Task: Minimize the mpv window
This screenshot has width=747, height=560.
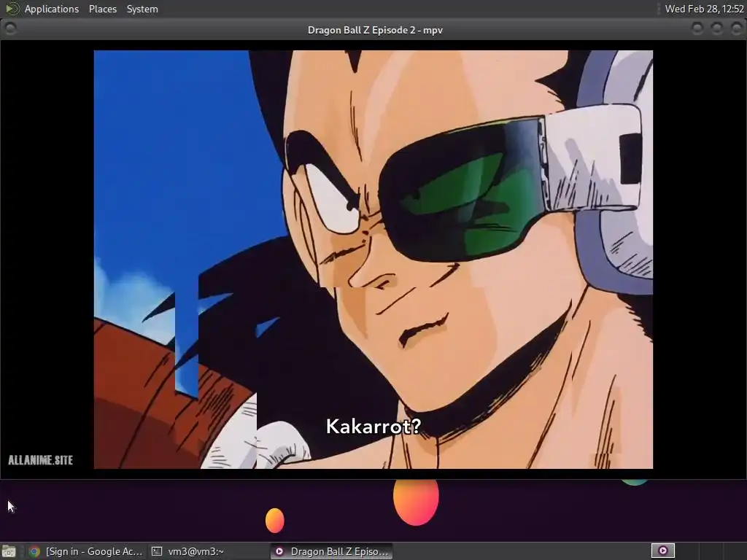Action: pos(697,29)
